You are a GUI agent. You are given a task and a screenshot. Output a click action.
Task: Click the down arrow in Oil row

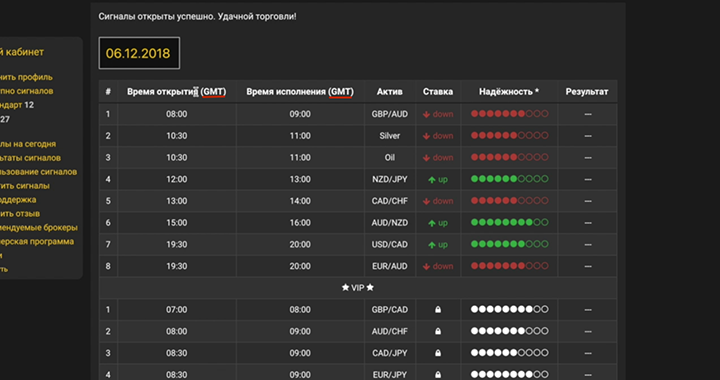point(426,157)
